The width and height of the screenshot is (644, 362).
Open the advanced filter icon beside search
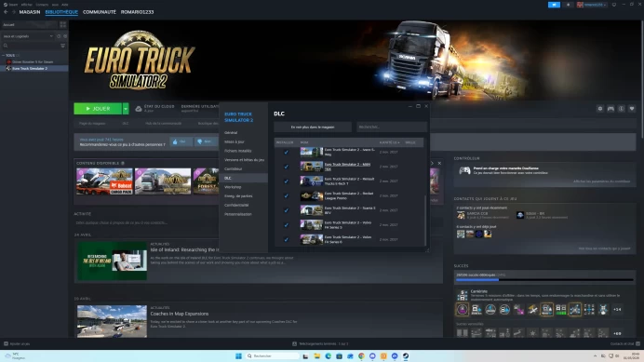[63, 46]
